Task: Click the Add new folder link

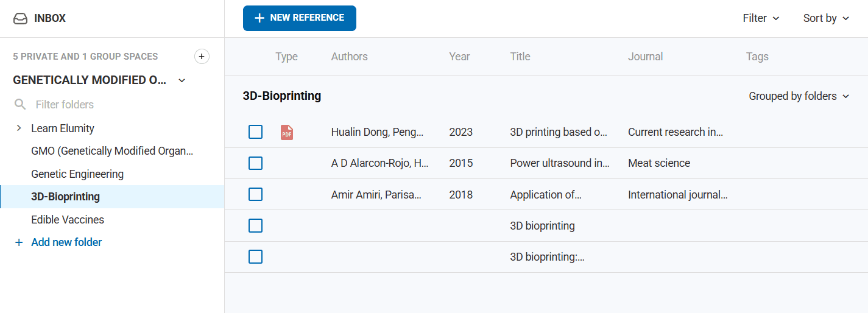Action: (66, 242)
